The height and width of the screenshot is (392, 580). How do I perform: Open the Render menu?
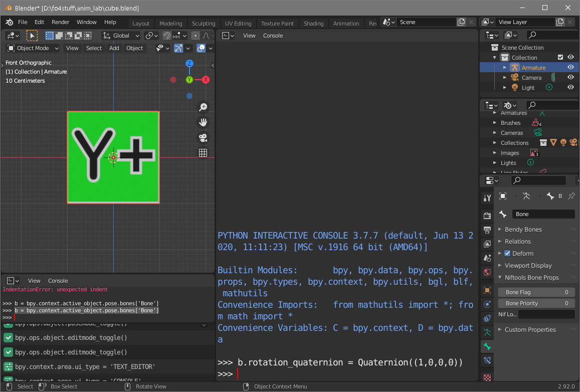(60, 22)
